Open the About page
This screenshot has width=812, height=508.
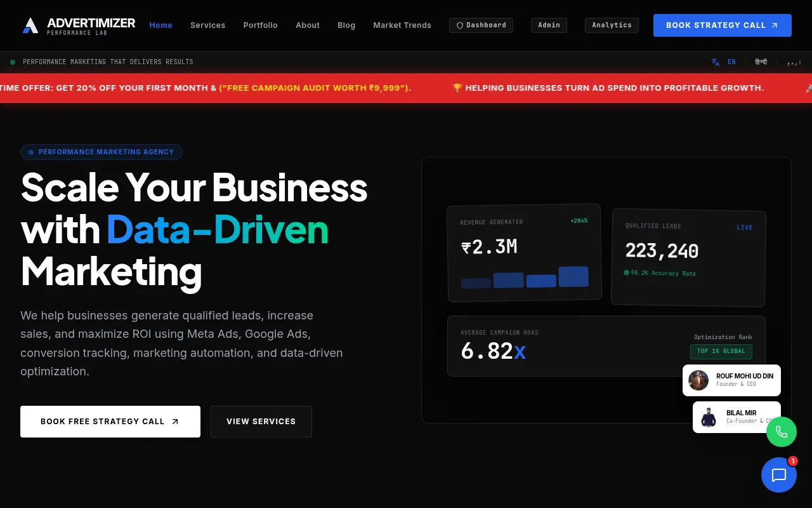point(308,25)
